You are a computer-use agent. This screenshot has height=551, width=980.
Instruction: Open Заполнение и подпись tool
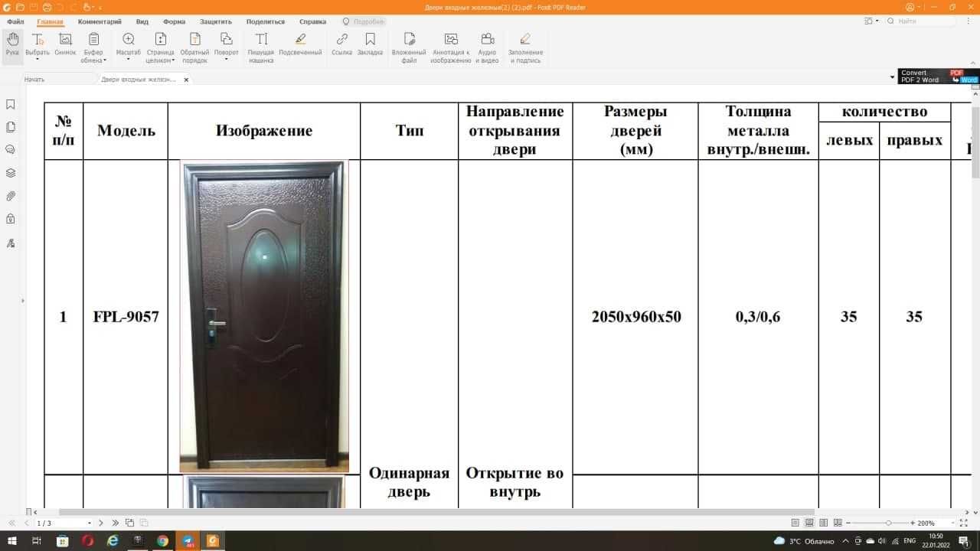pos(525,47)
